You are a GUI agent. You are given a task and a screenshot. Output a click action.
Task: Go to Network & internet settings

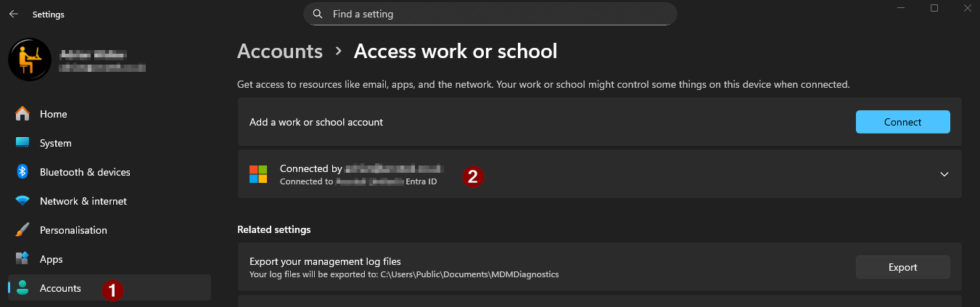click(83, 201)
